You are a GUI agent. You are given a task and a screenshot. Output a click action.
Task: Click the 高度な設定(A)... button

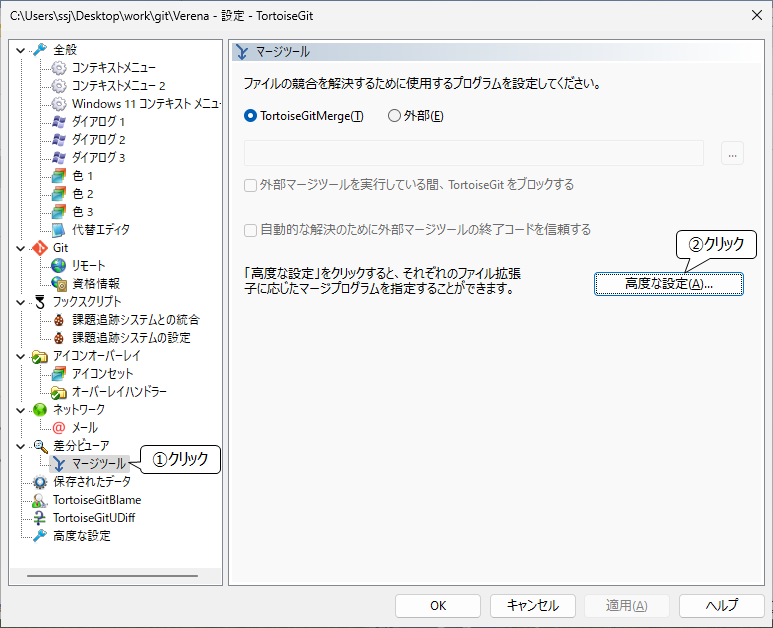pyautogui.click(x=668, y=284)
